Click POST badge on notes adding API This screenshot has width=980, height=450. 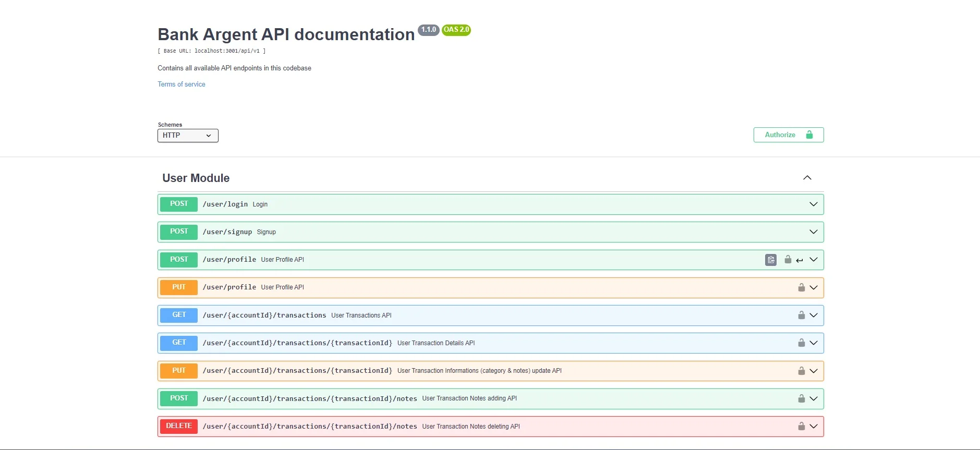179,398
